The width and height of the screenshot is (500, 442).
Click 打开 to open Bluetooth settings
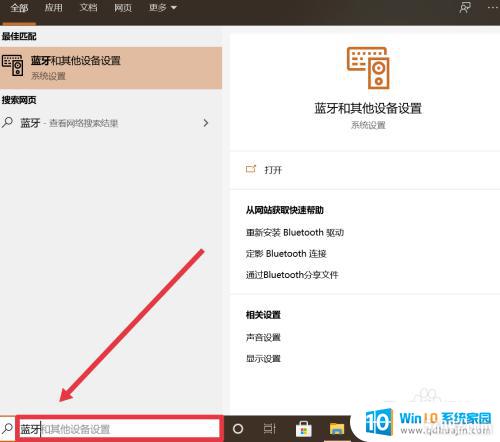[x=273, y=170]
